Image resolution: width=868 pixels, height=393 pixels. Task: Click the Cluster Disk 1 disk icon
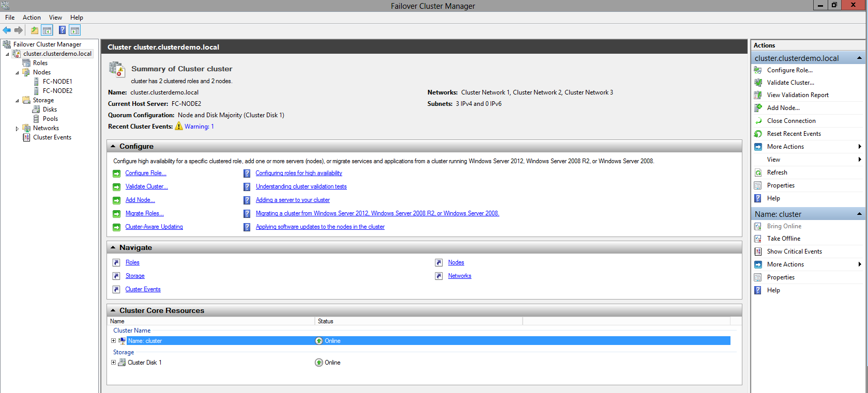point(122,363)
